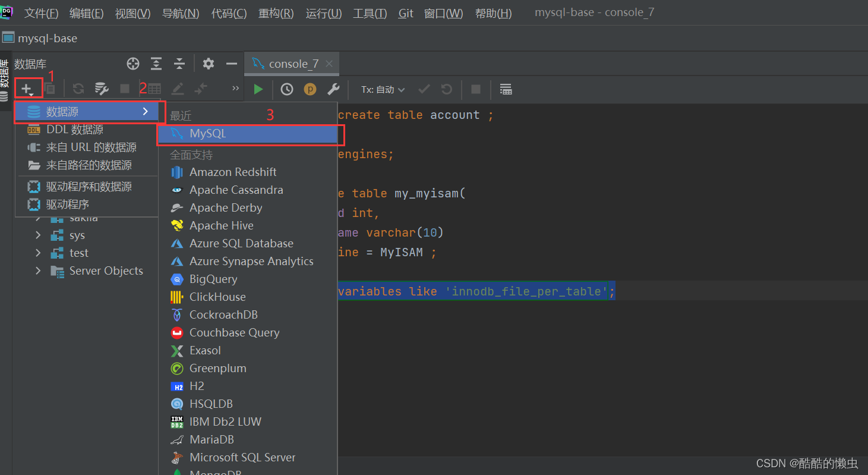The height and width of the screenshot is (475, 868).
Task: Select Apache Hive data source
Action: (x=248, y=225)
